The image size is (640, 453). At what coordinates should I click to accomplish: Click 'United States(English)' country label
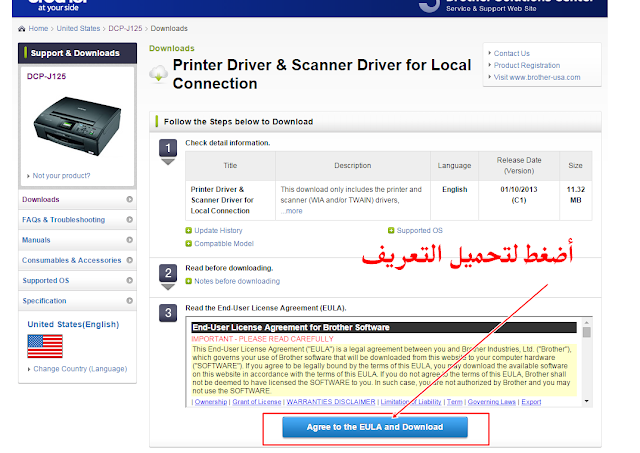pyautogui.click(x=73, y=324)
